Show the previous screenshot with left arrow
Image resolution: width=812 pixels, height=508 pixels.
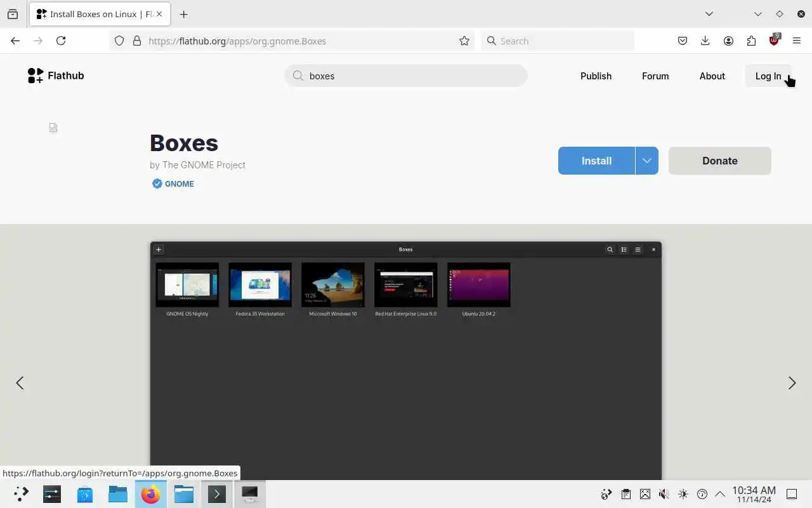click(20, 382)
